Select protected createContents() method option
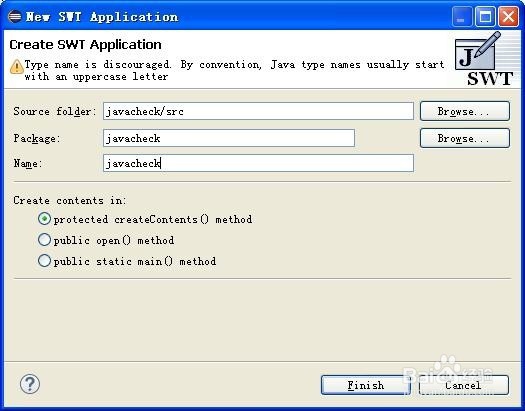This screenshot has height=411, width=525. pyautogui.click(x=145, y=219)
